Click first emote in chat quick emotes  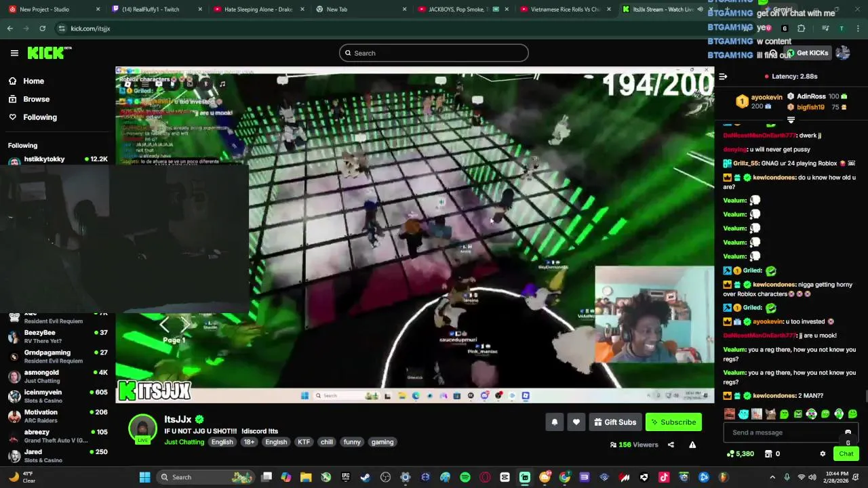tap(730, 414)
